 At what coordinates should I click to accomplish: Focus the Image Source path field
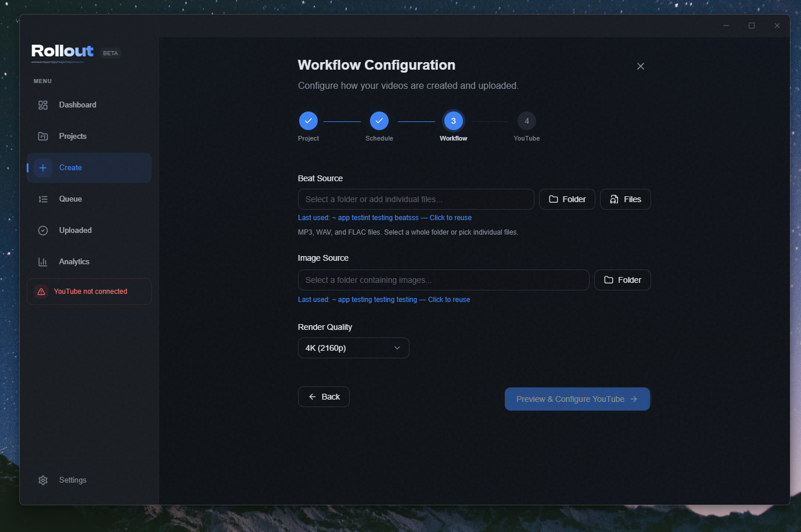444,280
